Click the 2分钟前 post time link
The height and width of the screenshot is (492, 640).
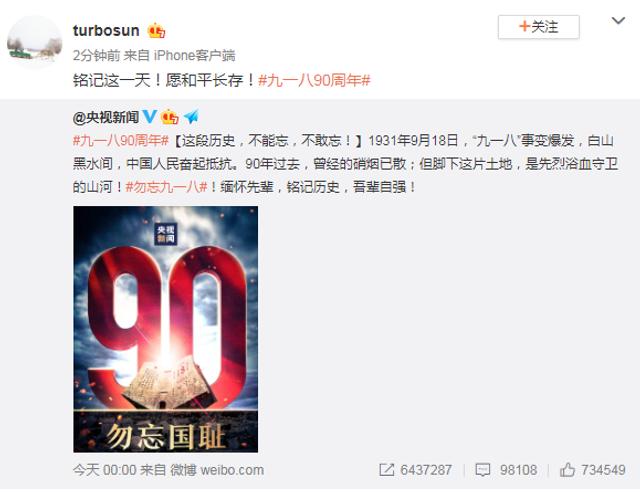96,55
